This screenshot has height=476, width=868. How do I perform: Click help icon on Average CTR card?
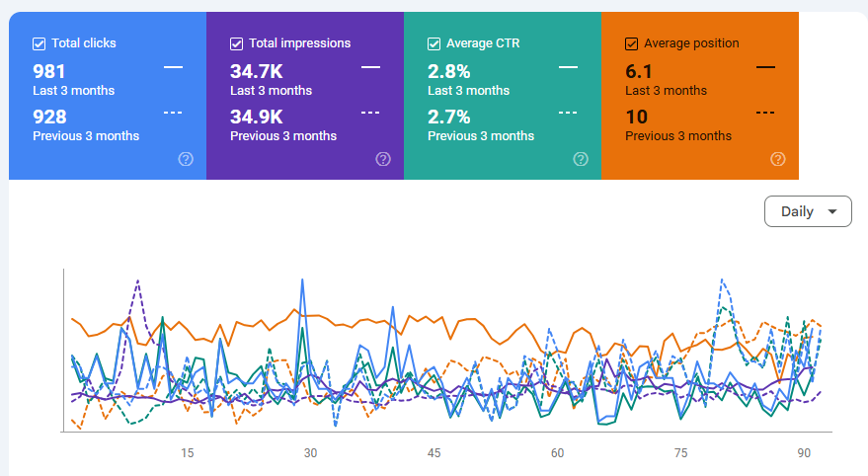[x=581, y=159]
